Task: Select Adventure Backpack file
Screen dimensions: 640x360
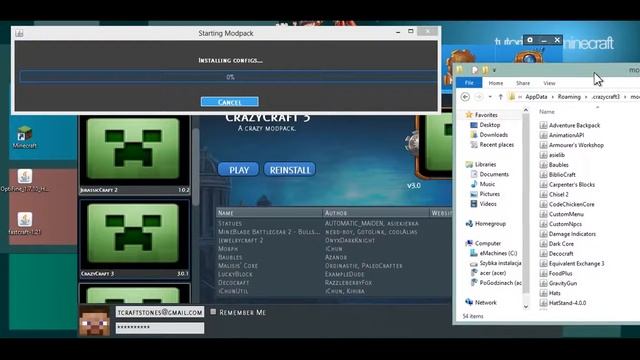Action: [570, 125]
